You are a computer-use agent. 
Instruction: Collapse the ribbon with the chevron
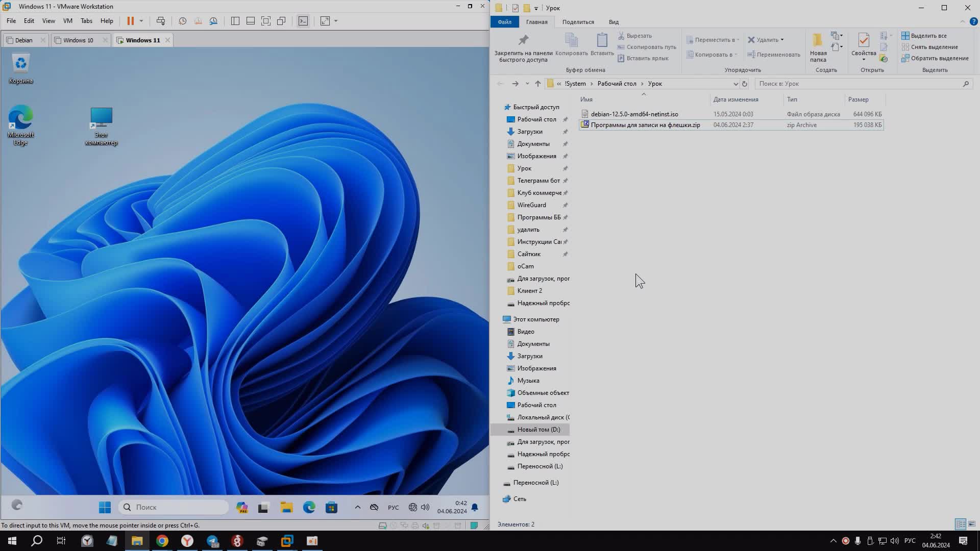click(963, 21)
